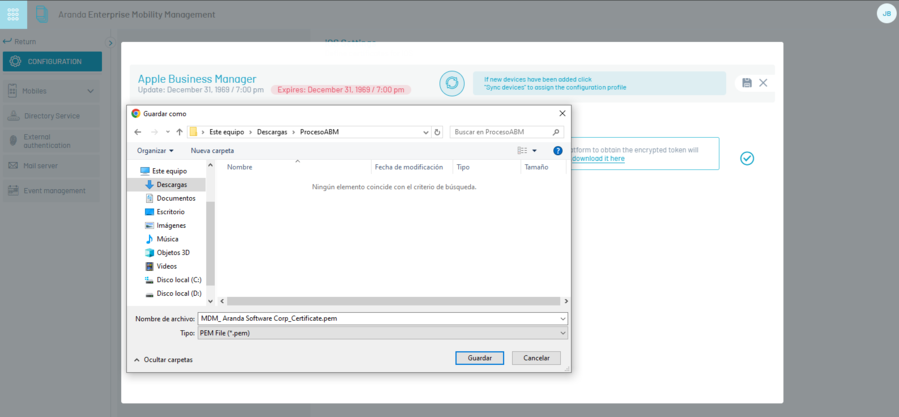Click the 'download it here' link

pyautogui.click(x=599, y=158)
